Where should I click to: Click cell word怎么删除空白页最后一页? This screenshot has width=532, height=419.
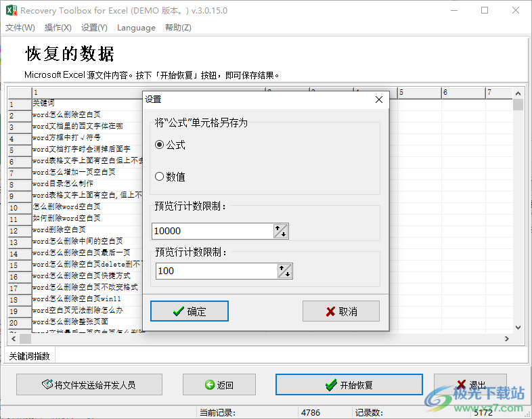click(81, 252)
